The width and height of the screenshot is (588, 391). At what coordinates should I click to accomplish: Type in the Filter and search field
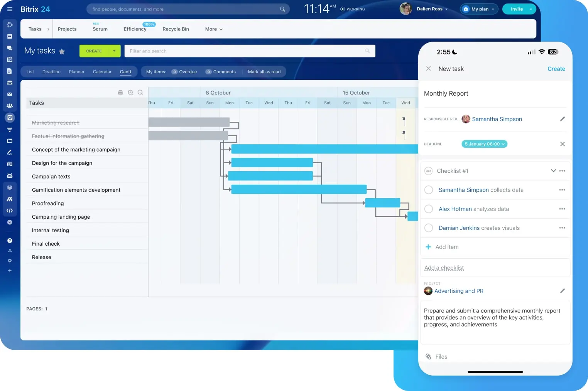(x=250, y=51)
